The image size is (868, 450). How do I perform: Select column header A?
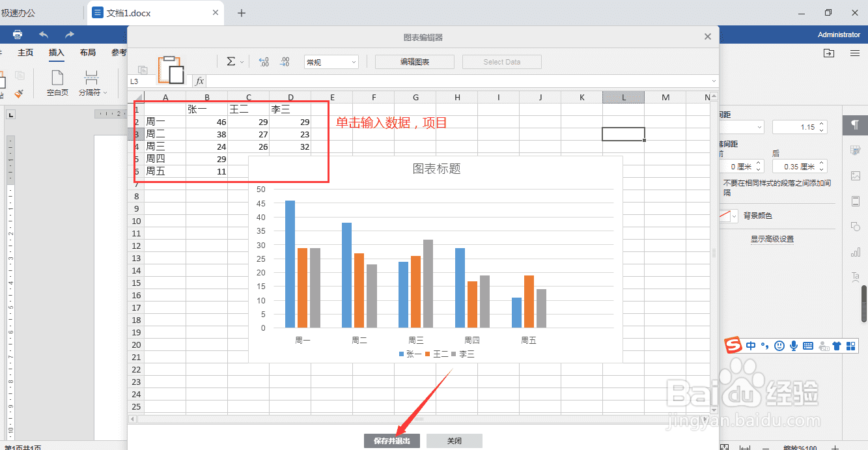[165, 97]
